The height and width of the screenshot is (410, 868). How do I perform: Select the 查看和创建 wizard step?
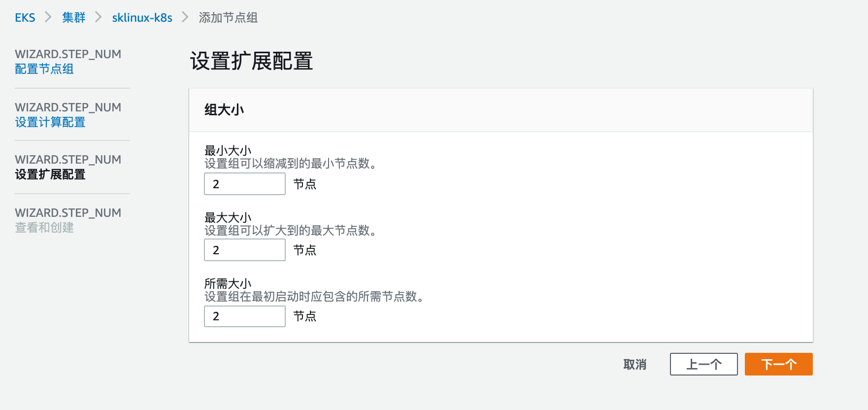point(44,228)
